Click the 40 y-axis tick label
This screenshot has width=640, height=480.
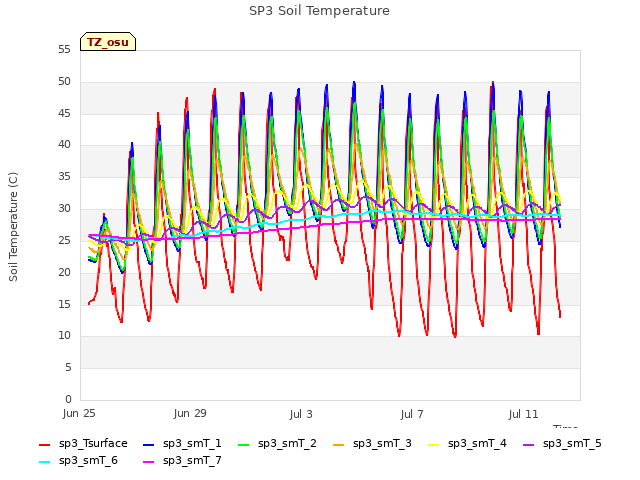(x=64, y=144)
